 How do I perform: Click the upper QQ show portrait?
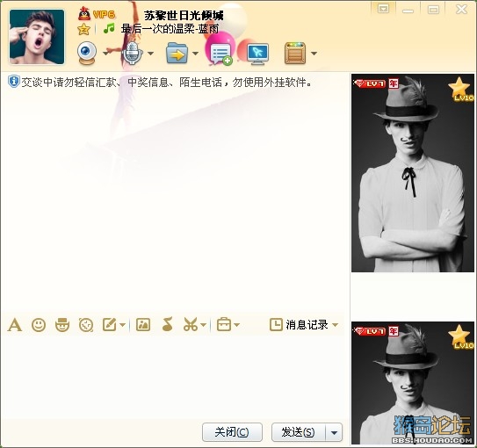[413, 173]
